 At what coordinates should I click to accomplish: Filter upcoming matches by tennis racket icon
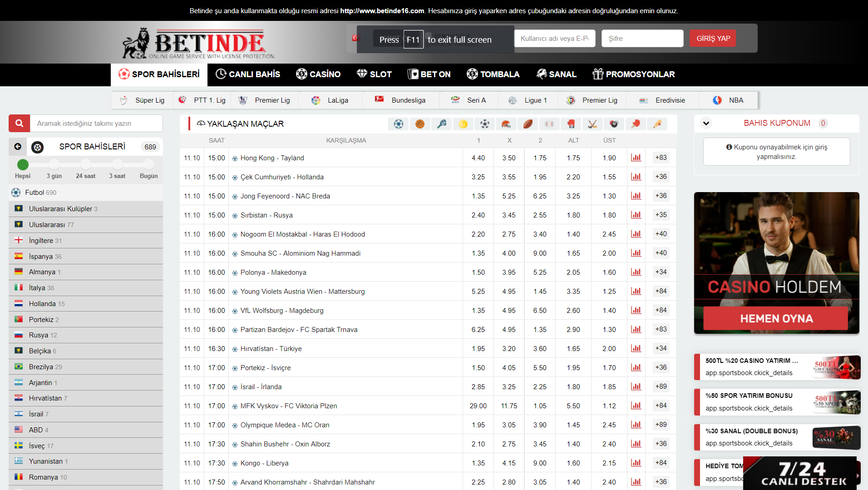point(442,124)
